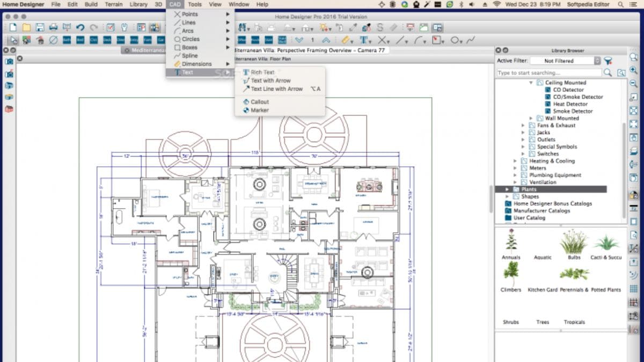
Task: Select CO Detector library item
Action: (569, 90)
